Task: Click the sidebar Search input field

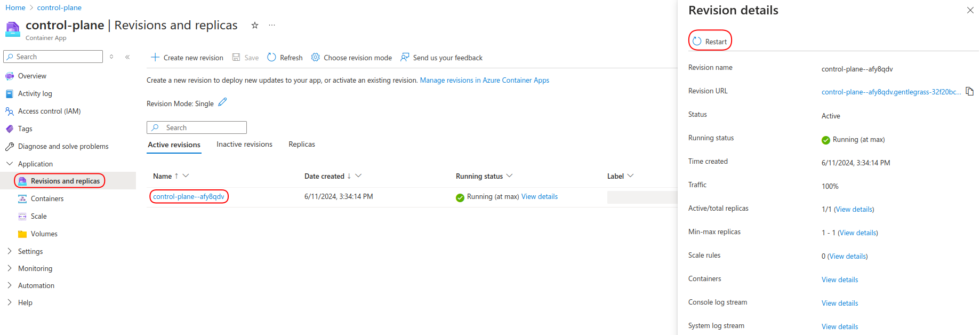Action: (x=53, y=57)
